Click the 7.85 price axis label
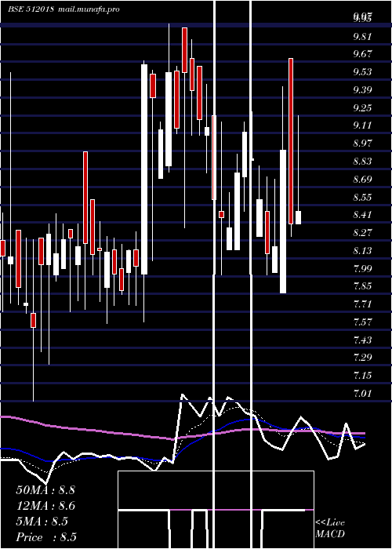Image resolution: width=392 pixels, height=549 pixels. (362, 286)
